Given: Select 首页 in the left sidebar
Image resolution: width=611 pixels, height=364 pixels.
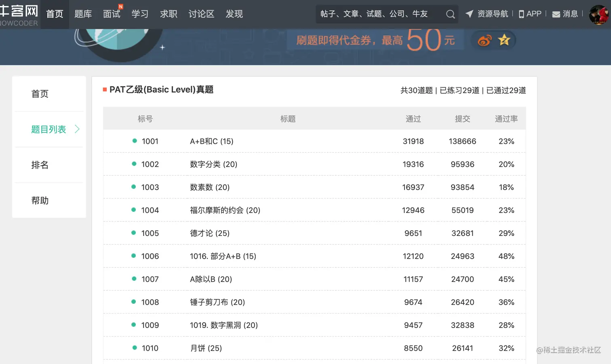Looking at the screenshot, I should (40, 94).
